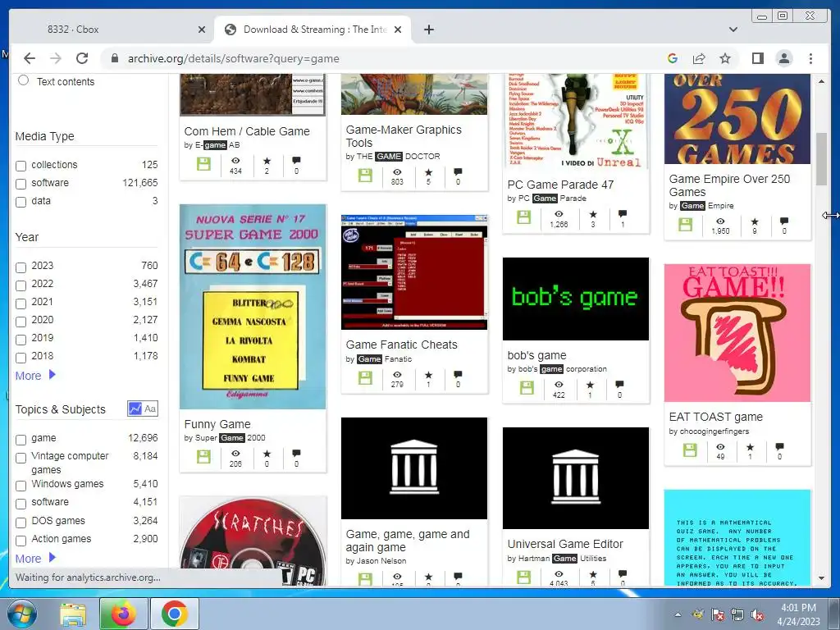The image size is (840, 630).
Task: View site information via lock icon
Action: pyautogui.click(x=115, y=58)
